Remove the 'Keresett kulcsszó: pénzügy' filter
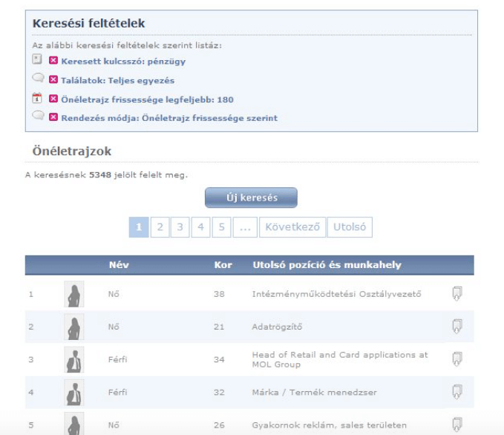This screenshot has height=435, width=504. (x=53, y=61)
